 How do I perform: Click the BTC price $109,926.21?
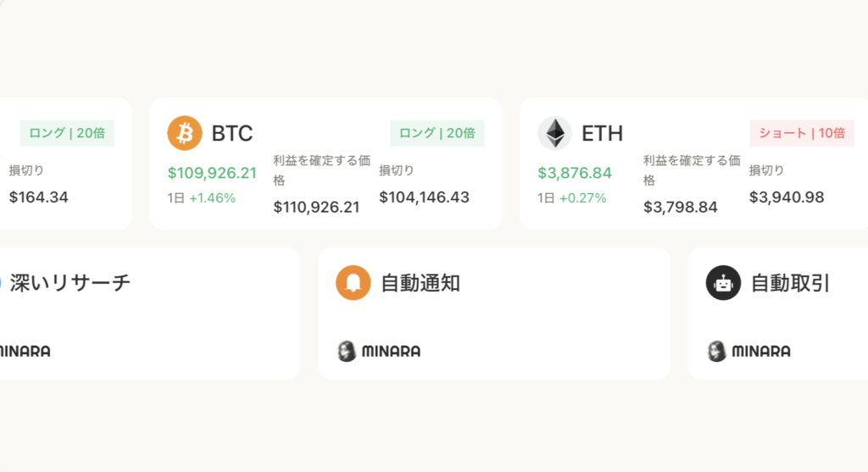click(x=212, y=173)
